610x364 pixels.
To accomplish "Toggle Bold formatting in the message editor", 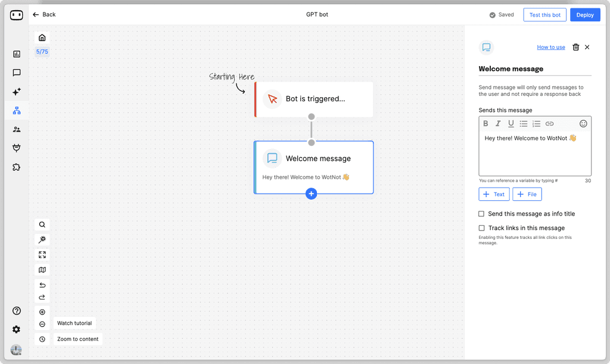I will coord(485,123).
